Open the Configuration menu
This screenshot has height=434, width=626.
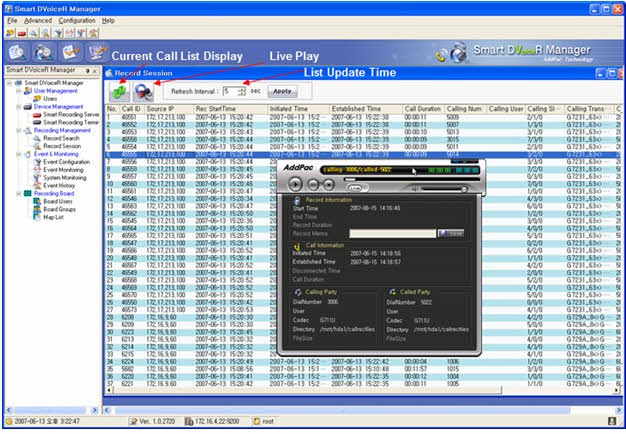[77, 19]
